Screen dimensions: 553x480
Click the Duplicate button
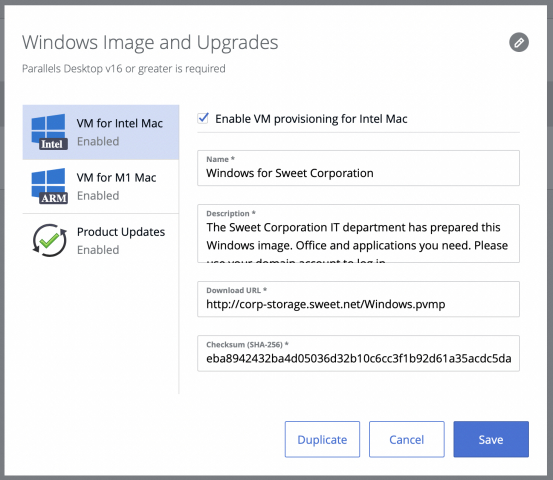pos(322,439)
